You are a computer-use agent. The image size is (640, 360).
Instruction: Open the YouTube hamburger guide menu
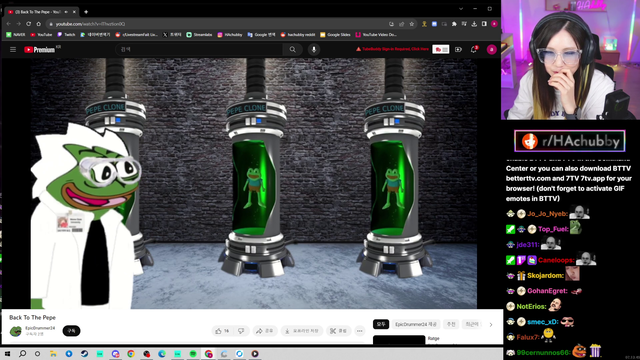(13, 49)
